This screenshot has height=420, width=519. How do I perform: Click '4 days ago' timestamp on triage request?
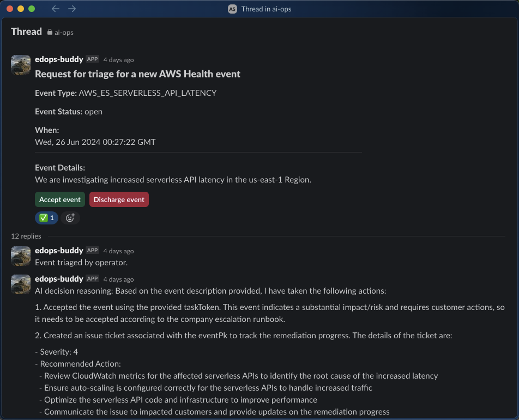[x=118, y=60]
